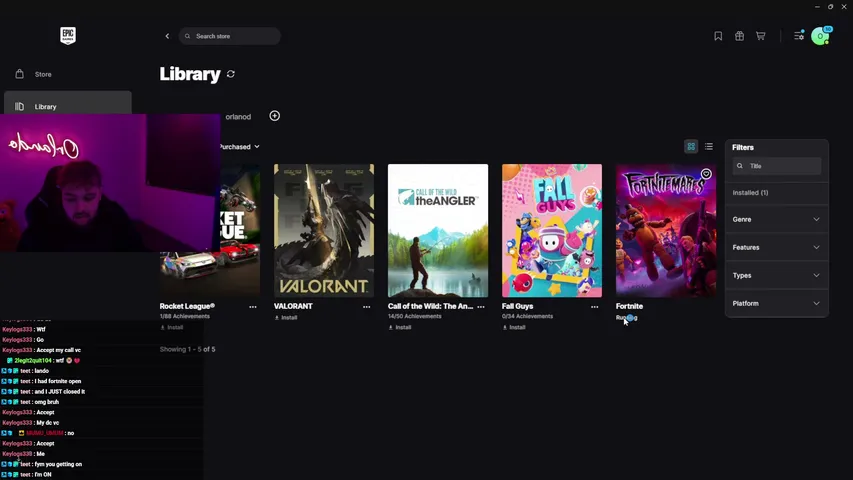Click '0/34 Achievements' under Fall Guys
The image size is (853, 480).
tap(527, 316)
